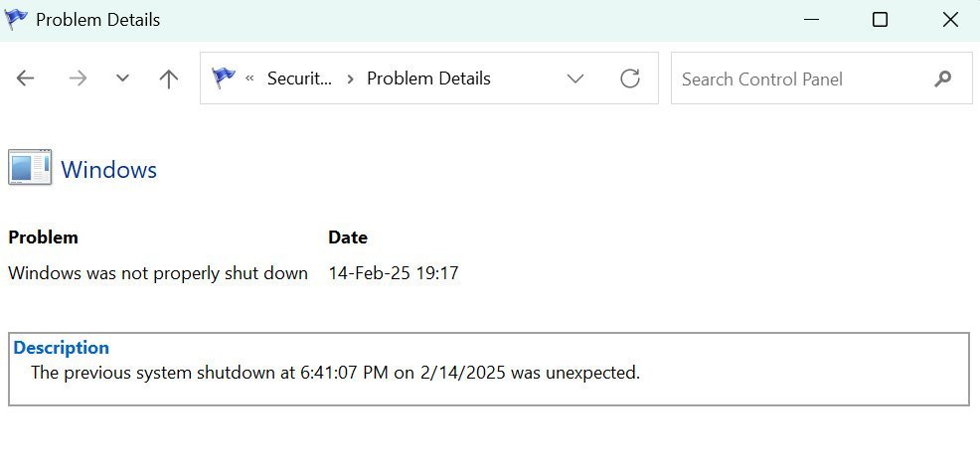
Task: Expand the hidden breadcrumb double chevron
Action: tap(250, 78)
